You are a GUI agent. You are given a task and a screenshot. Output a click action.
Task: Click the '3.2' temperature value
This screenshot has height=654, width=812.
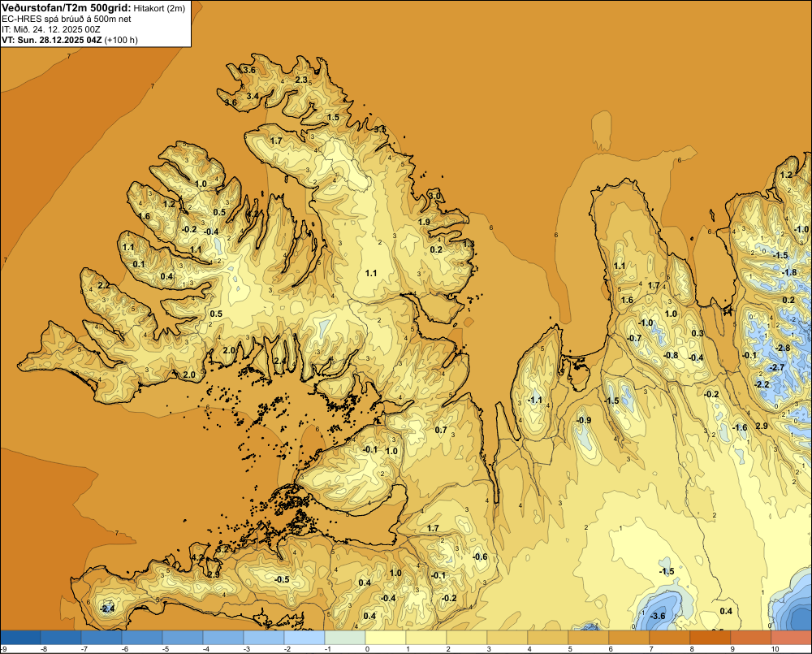(x=222, y=549)
